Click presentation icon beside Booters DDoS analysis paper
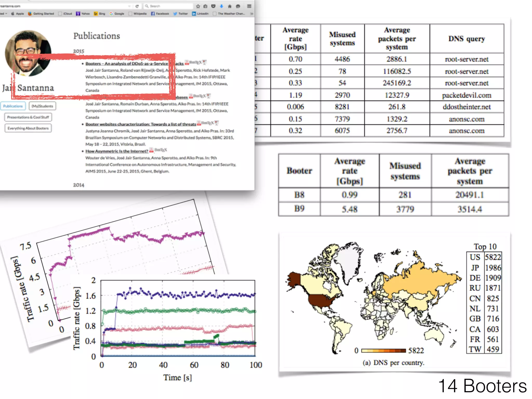This screenshot has width=532, height=399. tap(204, 62)
